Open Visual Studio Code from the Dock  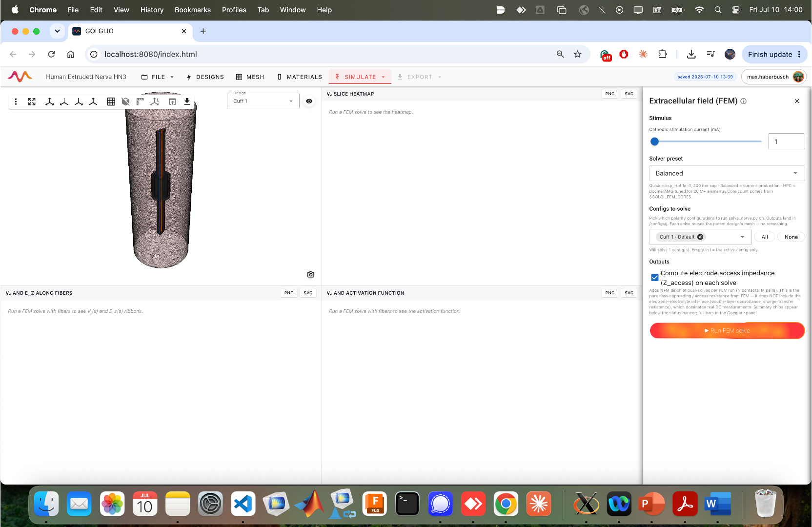coord(243,504)
